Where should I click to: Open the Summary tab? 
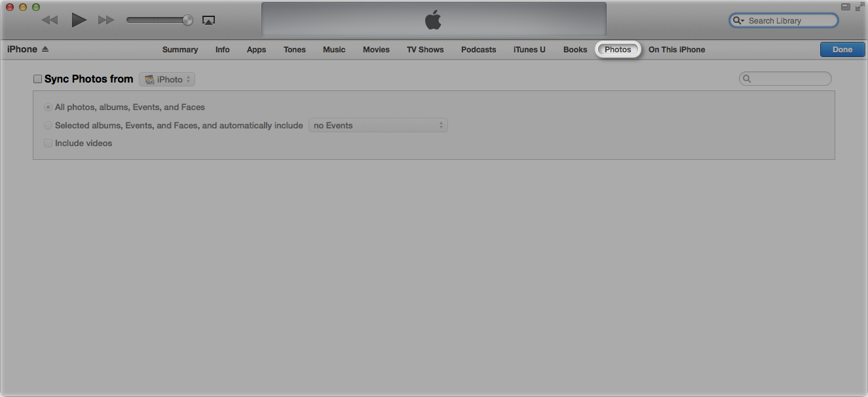click(x=180, y=50)
